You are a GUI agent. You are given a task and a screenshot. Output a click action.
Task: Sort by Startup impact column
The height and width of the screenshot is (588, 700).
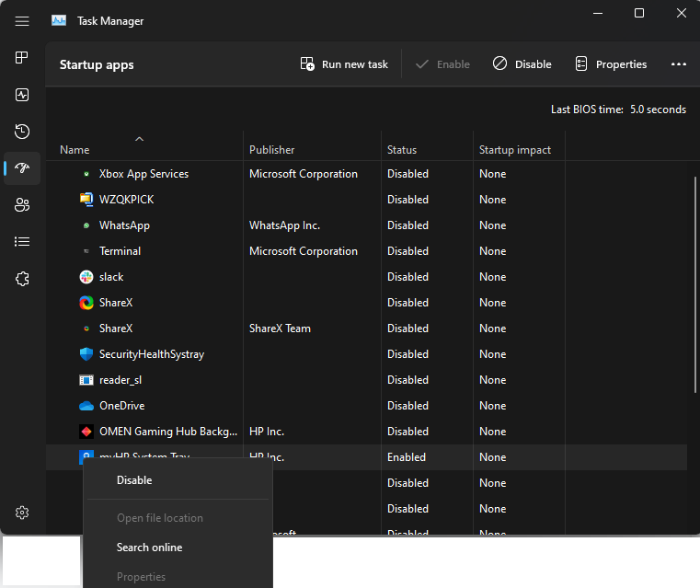515,150
